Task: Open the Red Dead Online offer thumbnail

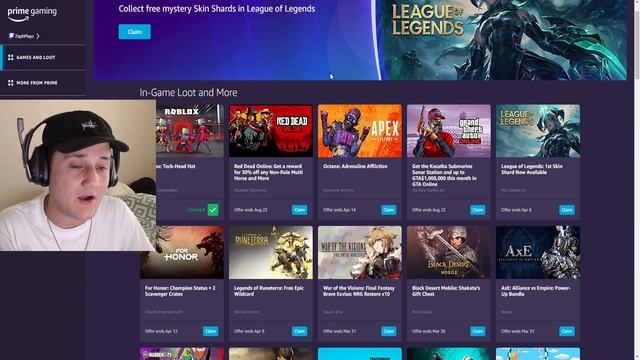Action: (271, 131)
